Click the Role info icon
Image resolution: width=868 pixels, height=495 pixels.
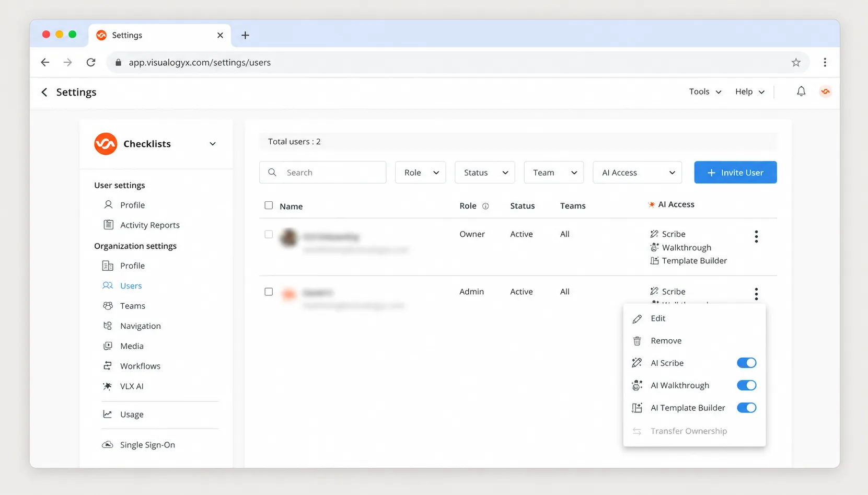[x=485, y=206]
